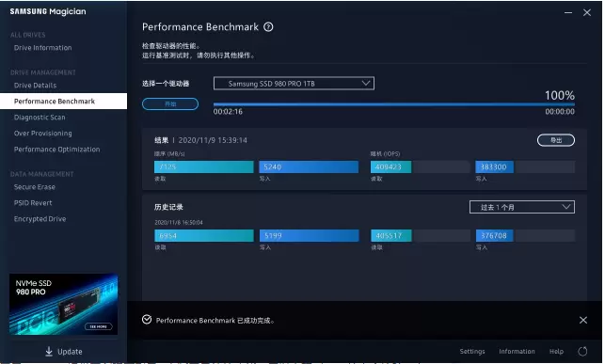Image resolution: width=605 pixels, height=364 pixels.
Task: Click the refresh icon beside Help
Action: click(x=582, y=351)
